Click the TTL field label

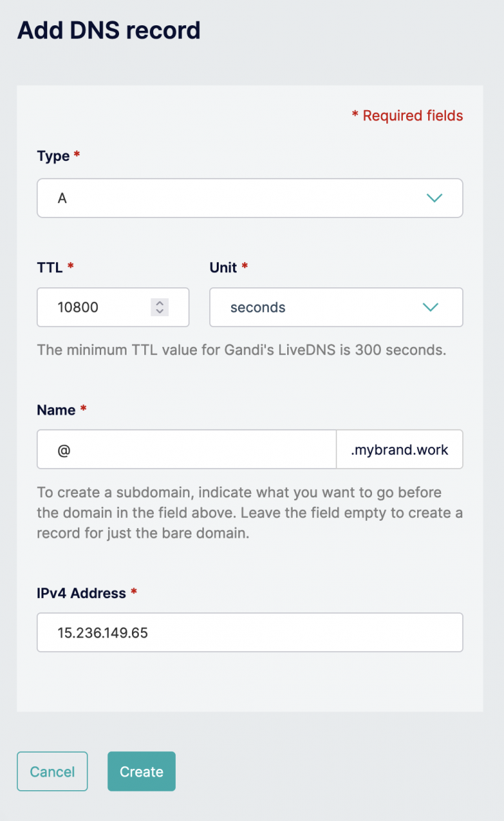click(50, 268)
